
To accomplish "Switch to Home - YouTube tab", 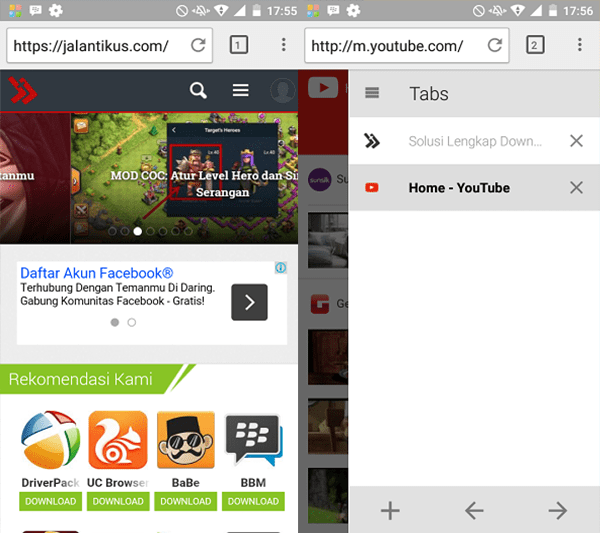I will coord(474,187).
